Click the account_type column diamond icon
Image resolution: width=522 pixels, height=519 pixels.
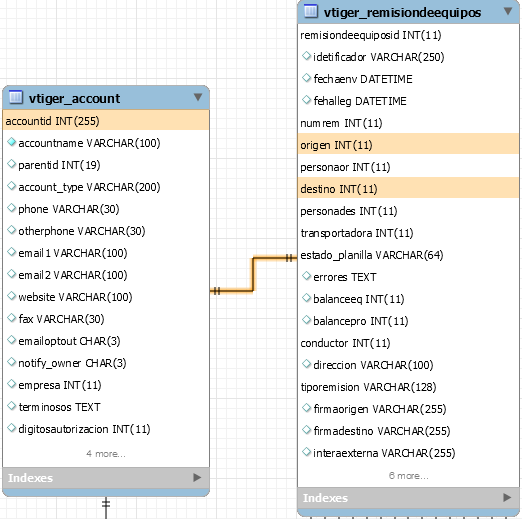point(12,186)
